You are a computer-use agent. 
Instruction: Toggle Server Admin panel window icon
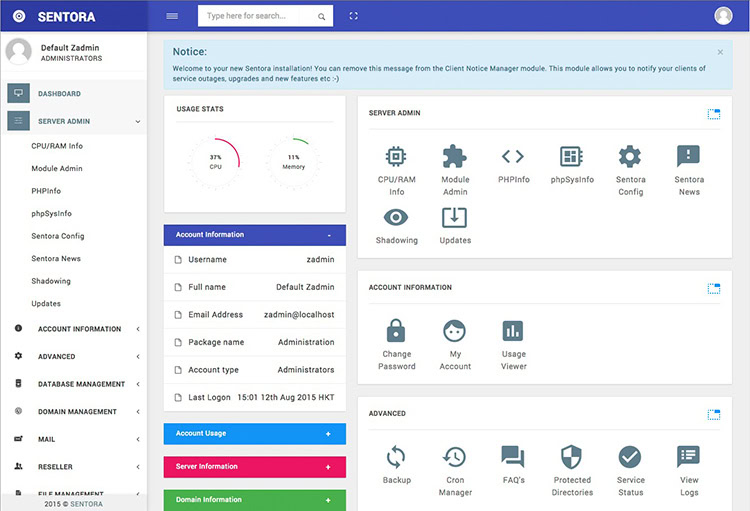[x=714, y=114]
